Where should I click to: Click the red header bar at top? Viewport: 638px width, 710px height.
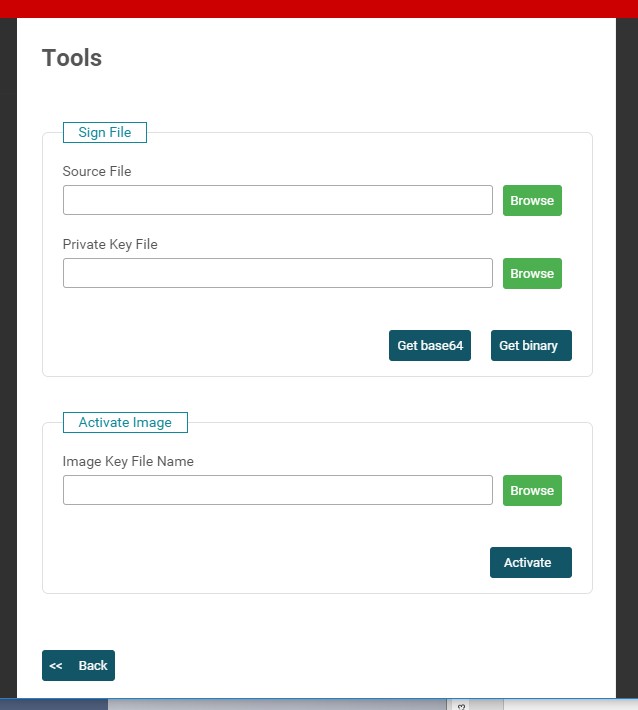(319, 8)
